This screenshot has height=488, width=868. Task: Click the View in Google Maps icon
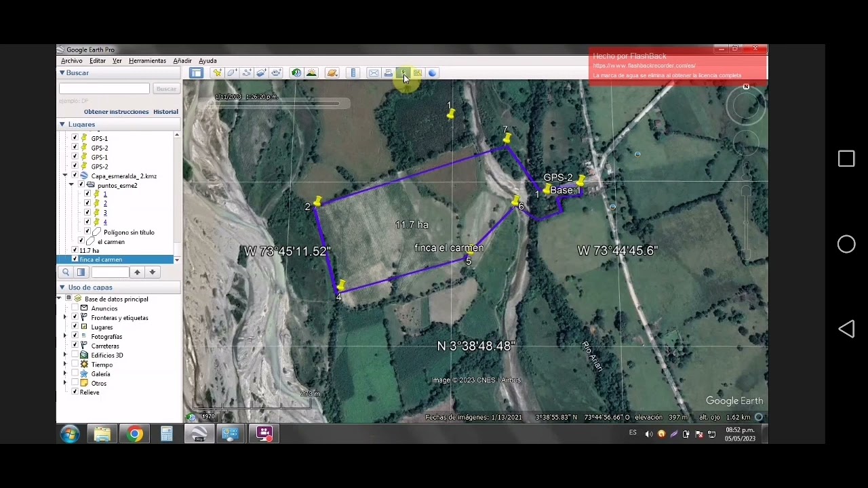click(418, 73)
